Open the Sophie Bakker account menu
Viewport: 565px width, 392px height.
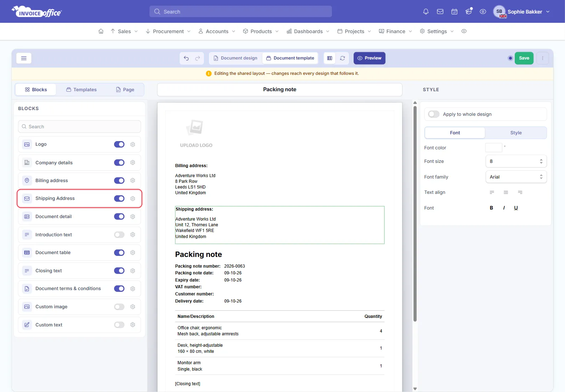coord(522,12)
